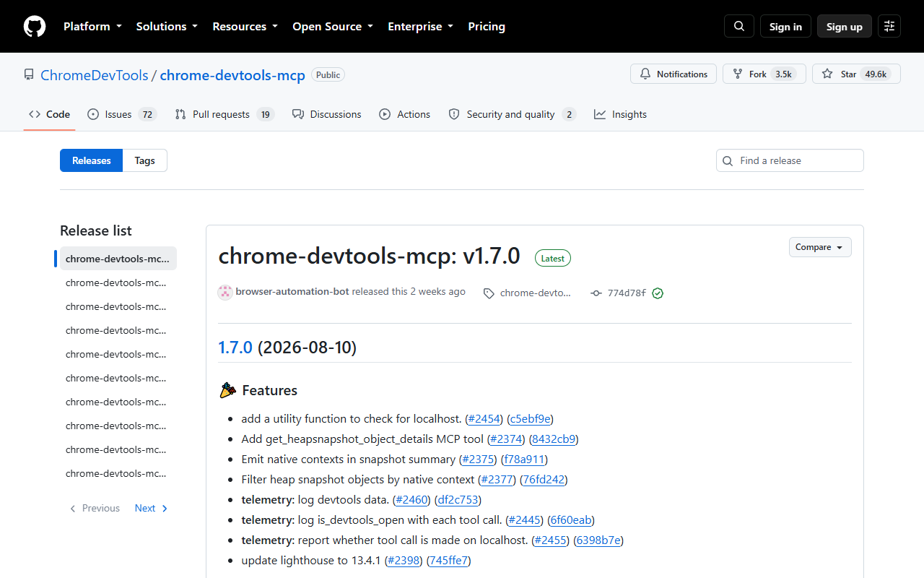The height and width of the screenshot is (578, 924).
Task: Open the 1.7.0 version heading link
Action: (x=235, y=348)
